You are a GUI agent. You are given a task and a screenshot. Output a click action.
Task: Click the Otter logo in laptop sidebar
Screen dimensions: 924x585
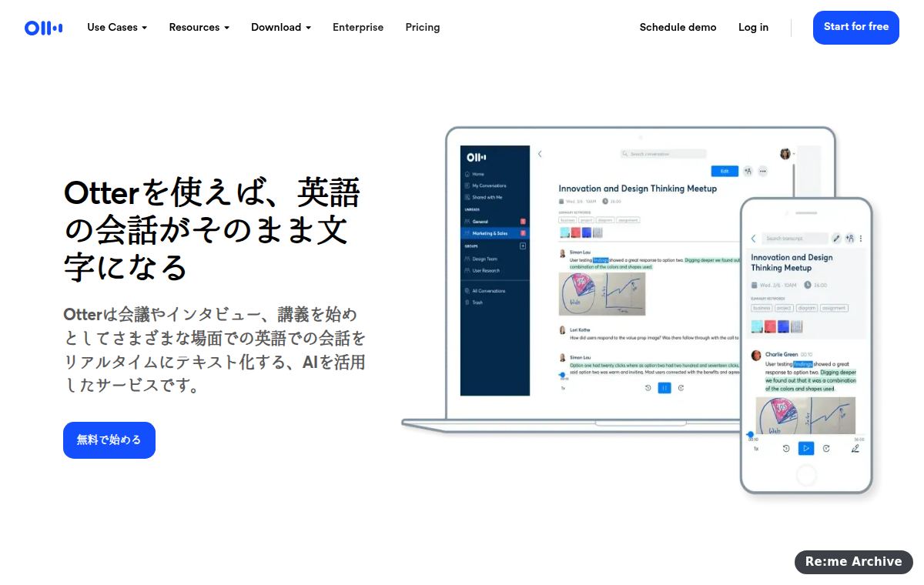pos(477,157)
